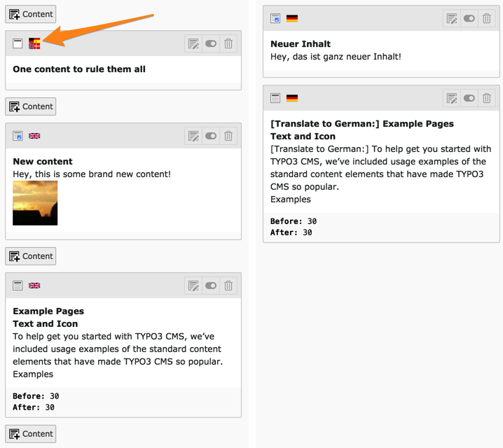Toggle visibility of the 'Neuer Inhalt' element
Image resolution: width=503 pixels, height=448 pixels.
(x=469, y=18)
